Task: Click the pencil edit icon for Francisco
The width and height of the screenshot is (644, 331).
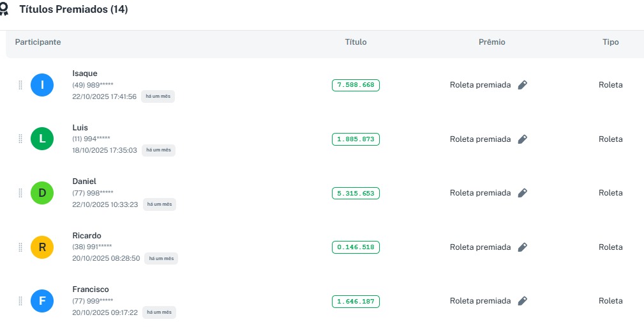Action: click(522, 301)
